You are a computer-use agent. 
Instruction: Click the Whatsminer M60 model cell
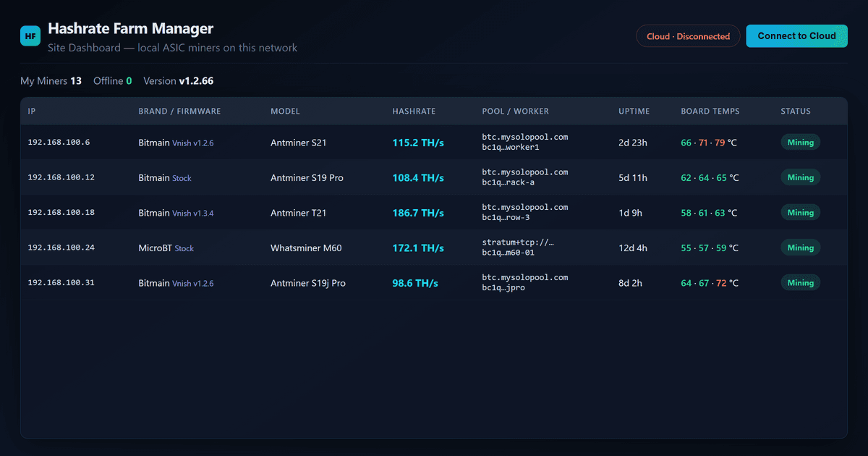coord(306,248)
